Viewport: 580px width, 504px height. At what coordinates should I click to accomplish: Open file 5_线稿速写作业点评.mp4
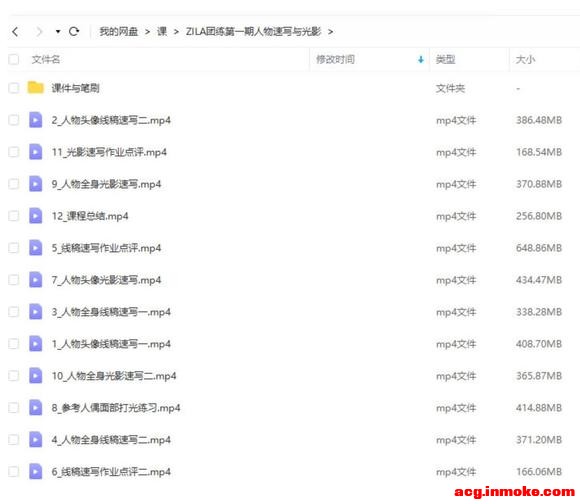pos(106,248)
